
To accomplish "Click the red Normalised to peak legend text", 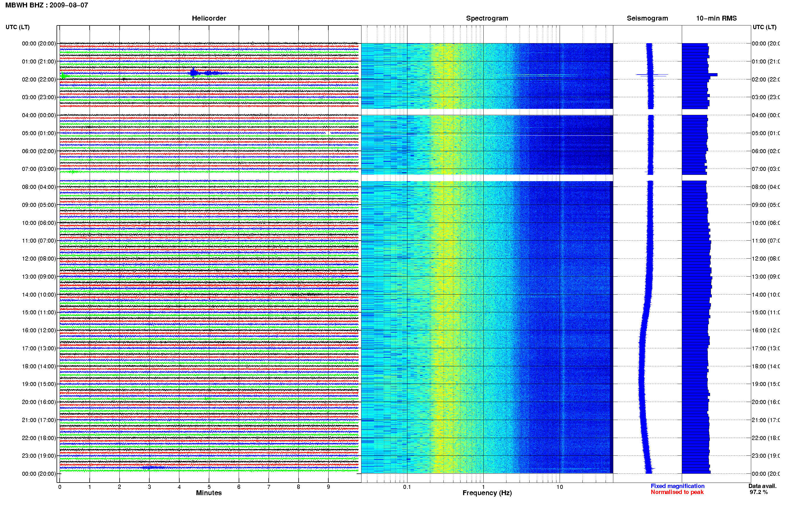I will [x=677, y=492].
